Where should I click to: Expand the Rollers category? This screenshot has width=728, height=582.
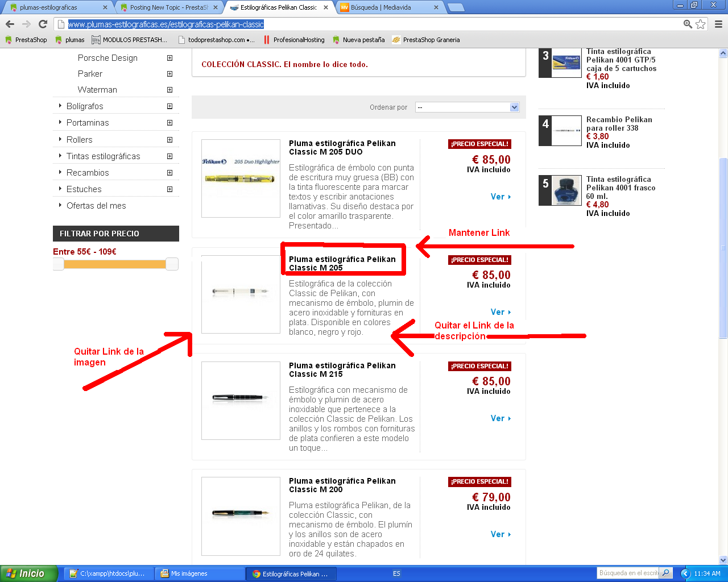(169, 140)
